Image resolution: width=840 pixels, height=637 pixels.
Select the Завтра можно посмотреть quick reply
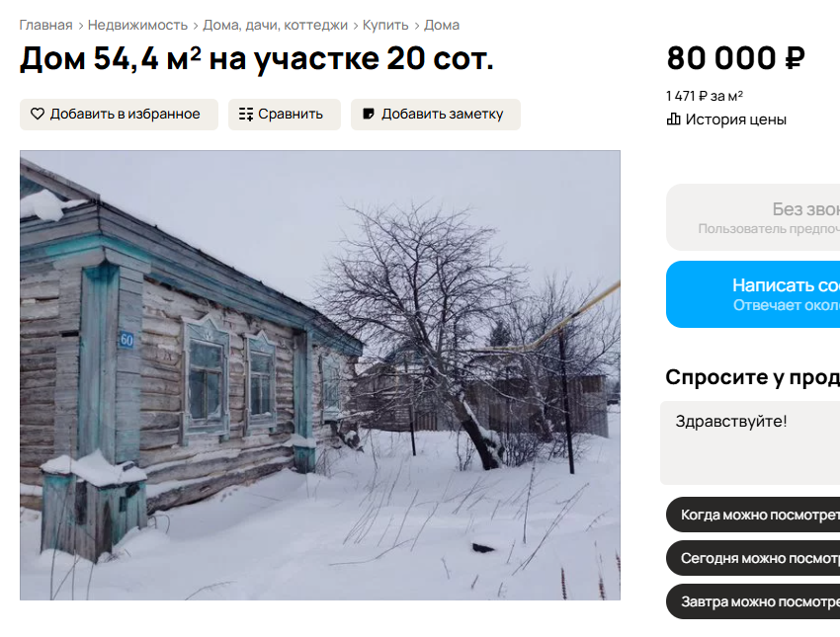pos(753,601)
